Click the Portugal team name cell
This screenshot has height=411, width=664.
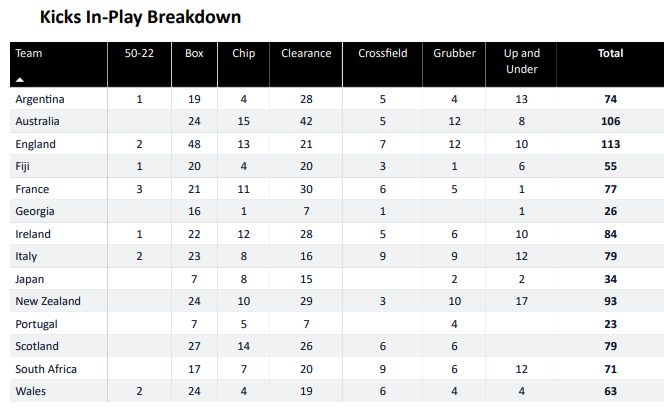click(x=38, y=324)
